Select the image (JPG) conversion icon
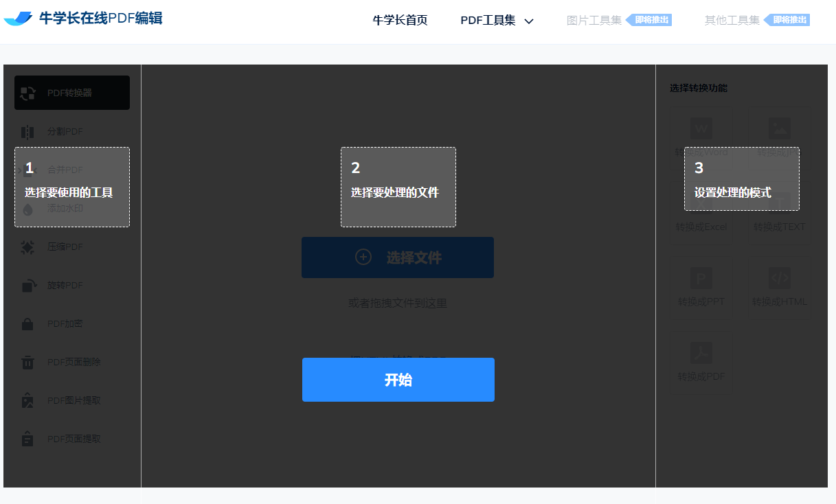The height and width of the screenshot is (504, 836). point(780,128)
